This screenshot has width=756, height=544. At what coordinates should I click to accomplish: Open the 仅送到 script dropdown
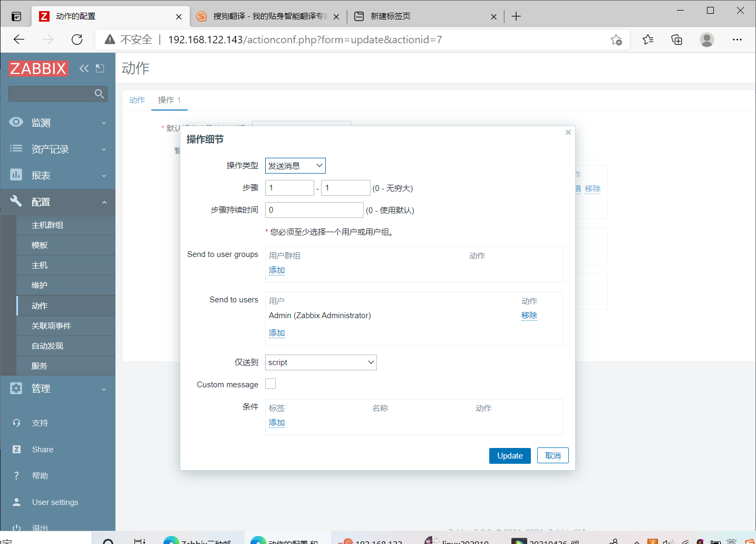pos(321,362)
